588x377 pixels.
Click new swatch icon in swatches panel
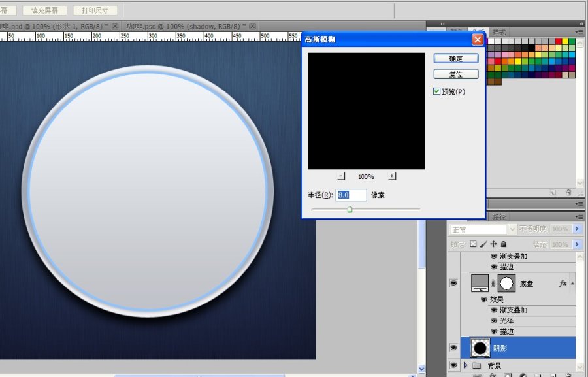coord(553,193)
